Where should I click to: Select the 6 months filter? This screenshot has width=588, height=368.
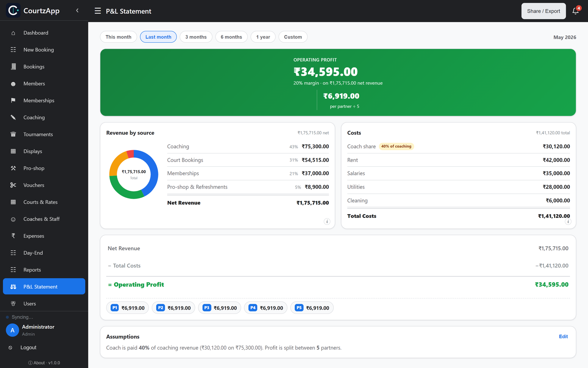pyautogui.click(x=232, y=37)
